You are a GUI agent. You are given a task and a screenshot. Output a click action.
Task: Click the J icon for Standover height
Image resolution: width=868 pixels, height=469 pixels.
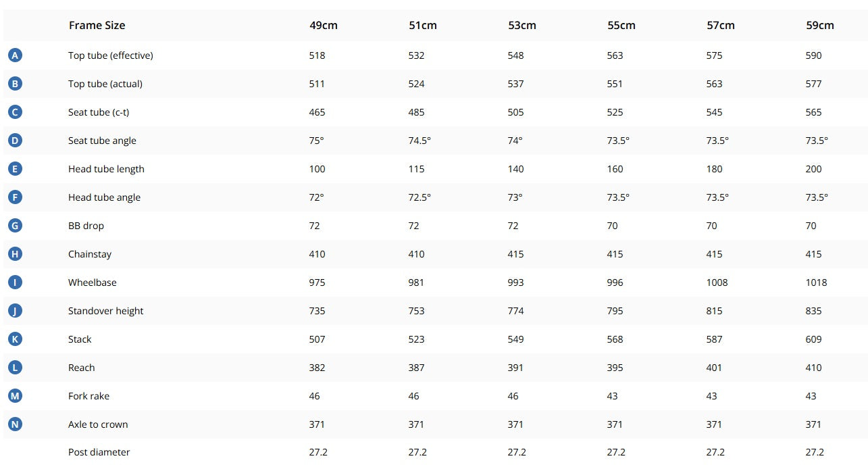click(x=15, y=311)
